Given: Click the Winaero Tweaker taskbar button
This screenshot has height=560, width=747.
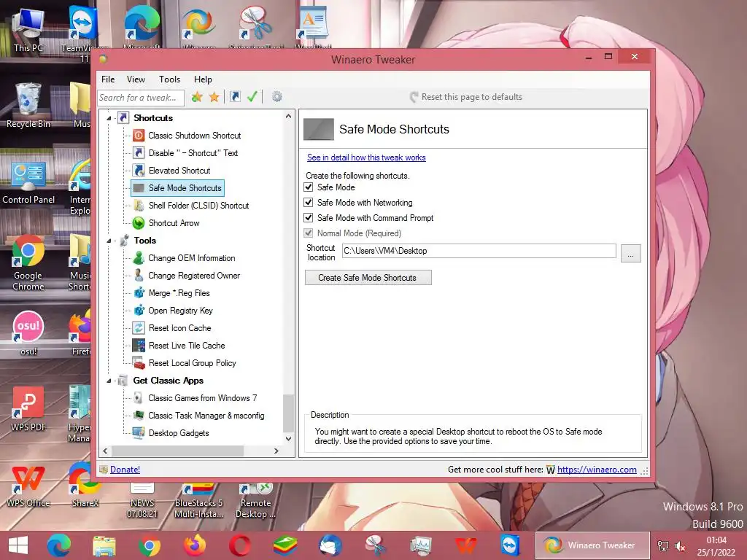Looking at the screenshot, I should pyautogui.click(x=592, y=545).
